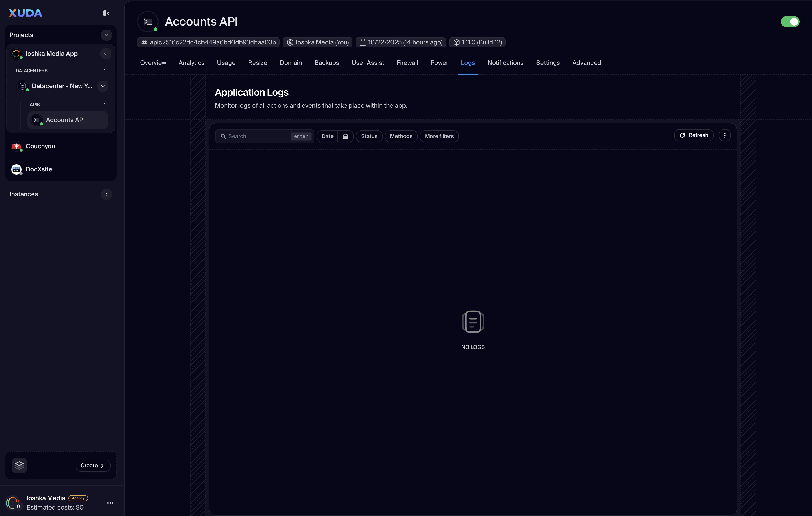Expand the Instances section

coord(106,194)
